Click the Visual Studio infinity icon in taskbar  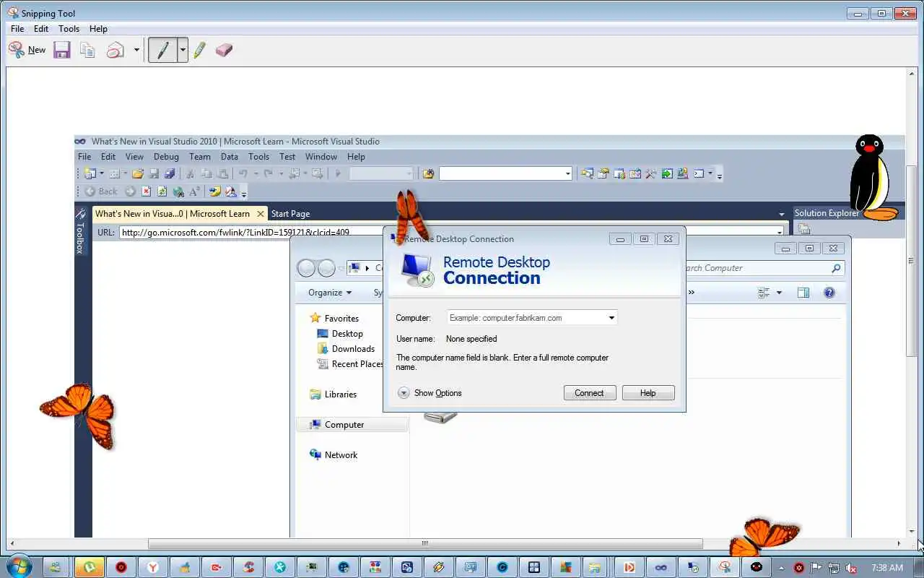(x=661, y=567)
